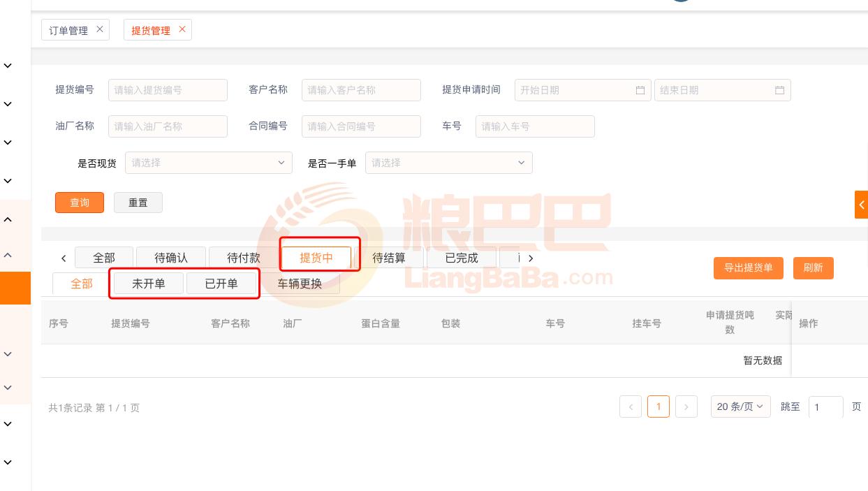Go to previous page arrow
This screenshot has width=868, height=491.
coord(631,406)
